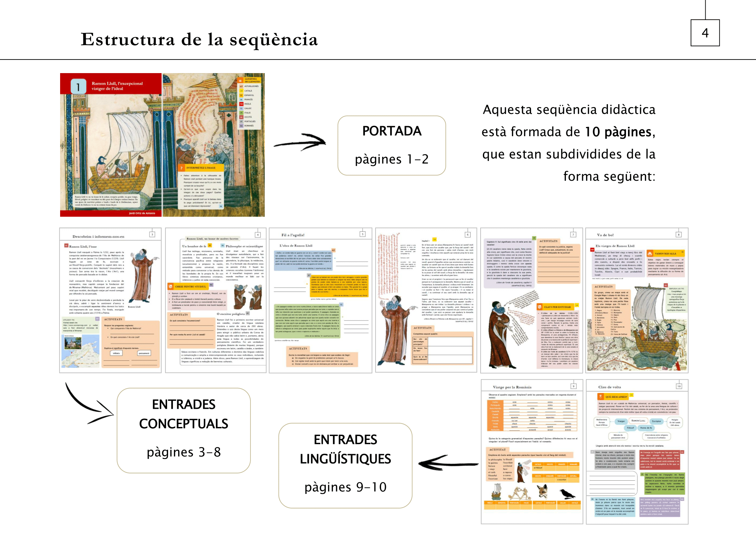Click the PORTADA pàgines 1-2 box
This screenshot has width=756, height=535.
pos(391,145)
